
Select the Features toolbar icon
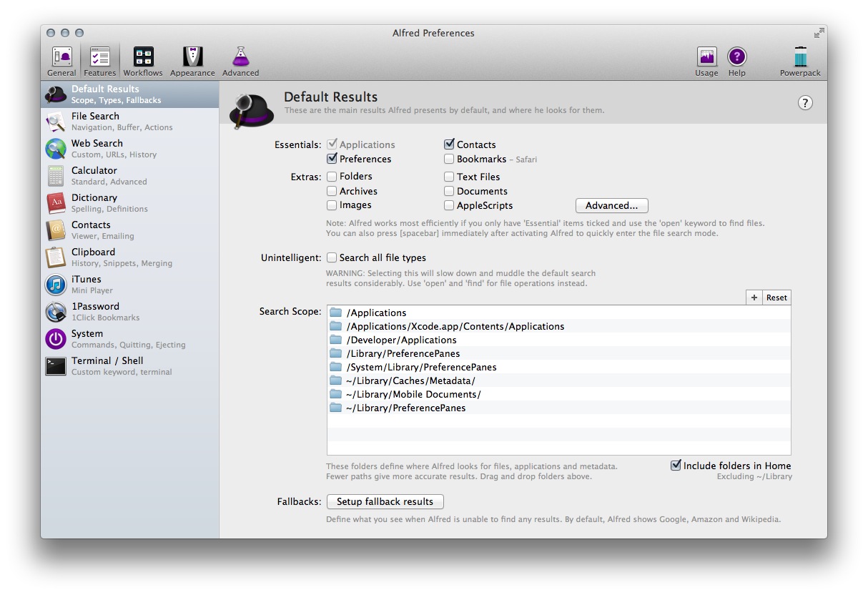pos(99,62)
